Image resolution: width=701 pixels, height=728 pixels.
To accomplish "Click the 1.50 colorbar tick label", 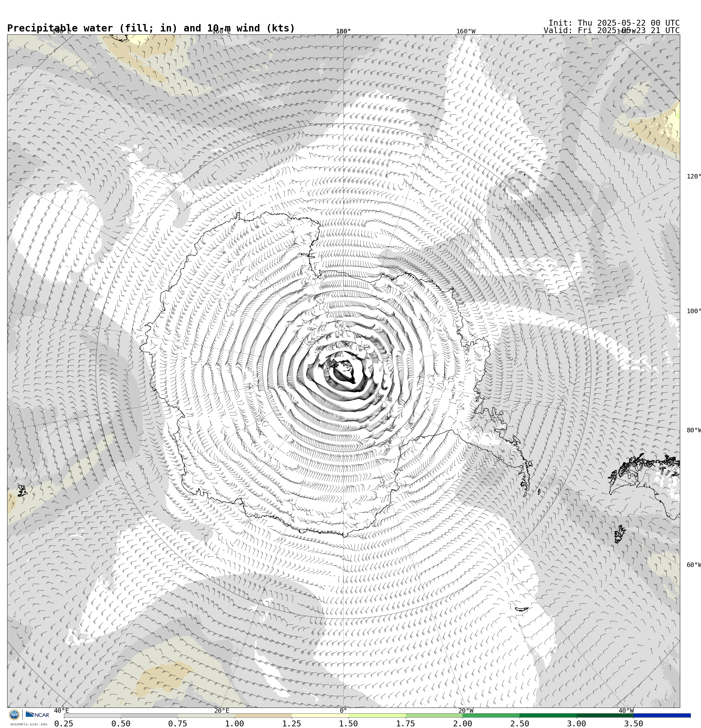I will pos(349,723).
